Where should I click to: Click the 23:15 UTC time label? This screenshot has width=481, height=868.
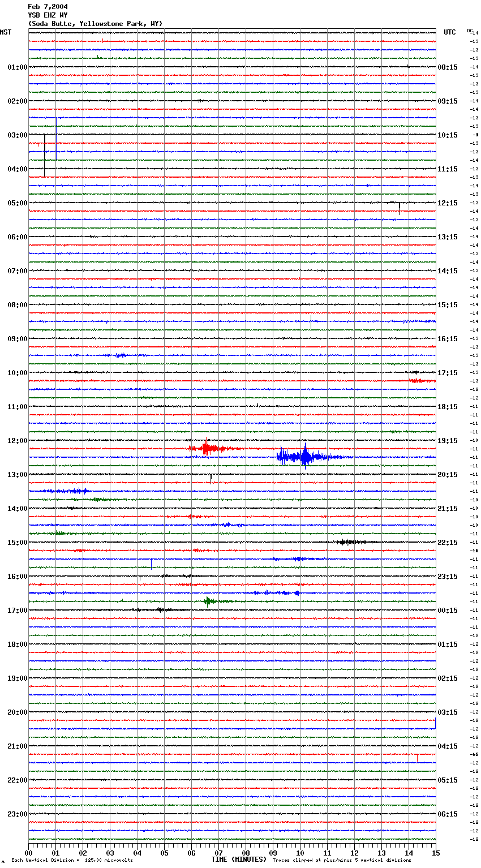click(x=448, y=577)
